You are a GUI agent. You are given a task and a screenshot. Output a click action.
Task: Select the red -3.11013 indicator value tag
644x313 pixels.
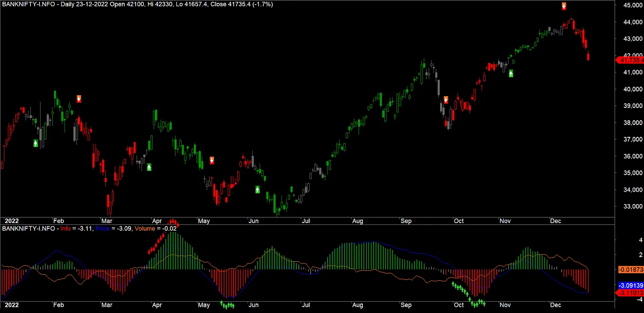coord(629,293)
